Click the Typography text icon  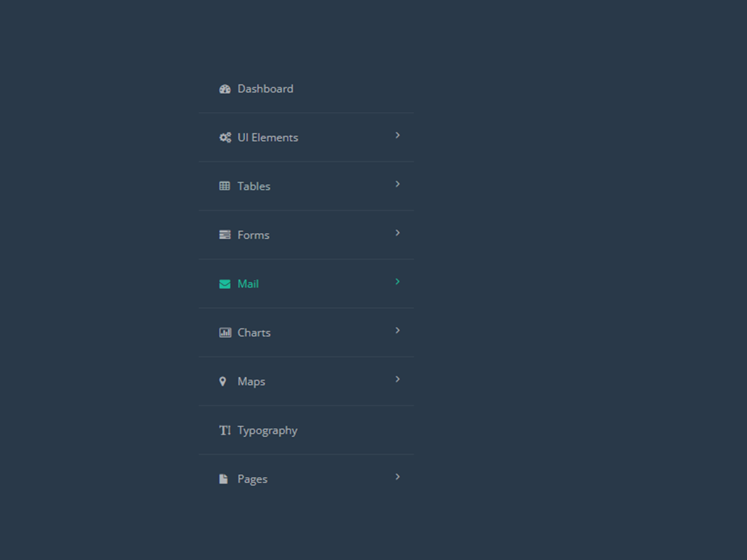click(x=225, y=430)
